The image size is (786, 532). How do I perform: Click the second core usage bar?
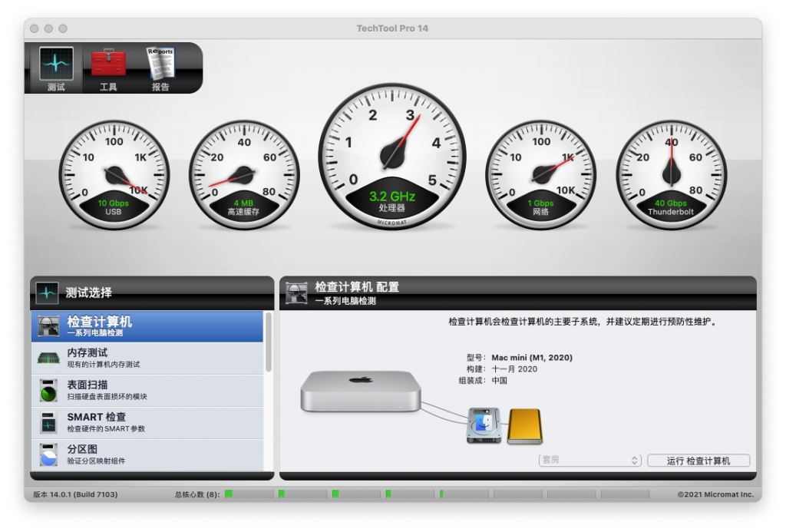tap(302, 494)
